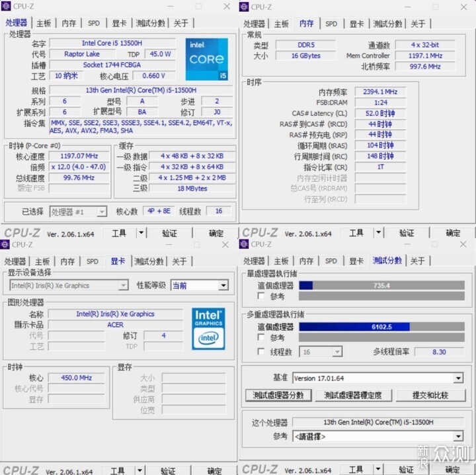Click the 三级 cache value 18 MBytes
Screen dimensions: 476x475
tap(192, 189)
